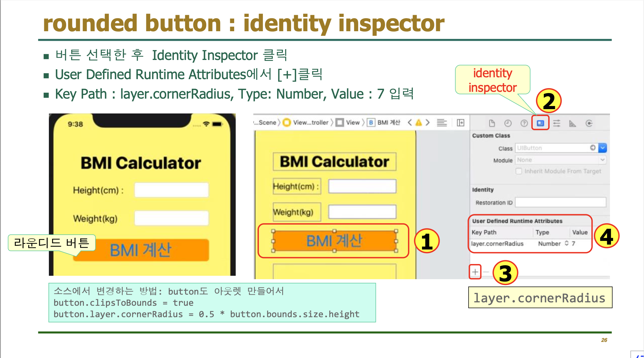
Task: Open the Connections inspector arrow icon
Action: (x=589, y=123)
